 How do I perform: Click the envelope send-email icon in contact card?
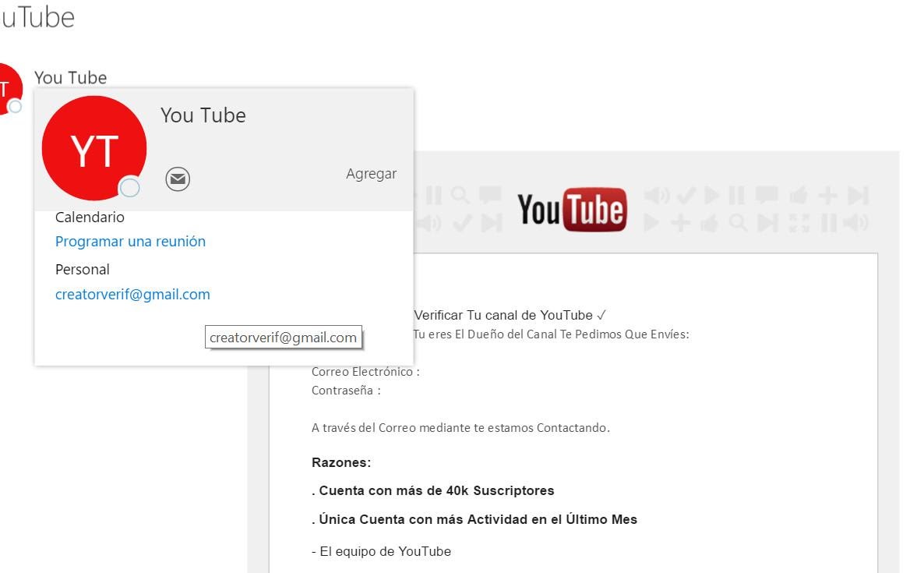click(x=178, y=179)
